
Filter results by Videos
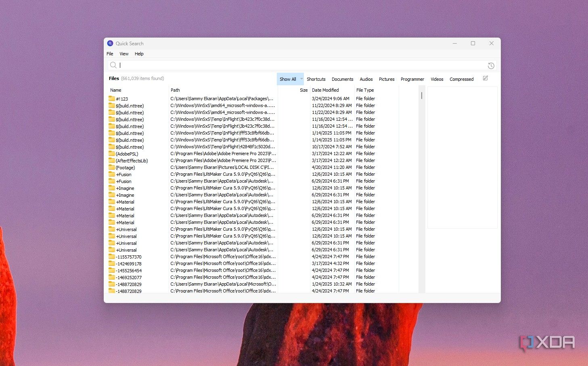pos(437,79)
